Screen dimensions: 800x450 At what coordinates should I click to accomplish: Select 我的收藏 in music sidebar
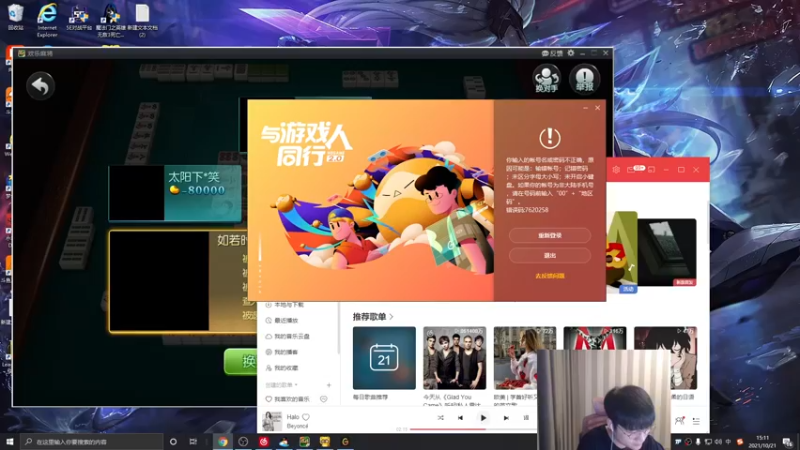tap(282, 368)
